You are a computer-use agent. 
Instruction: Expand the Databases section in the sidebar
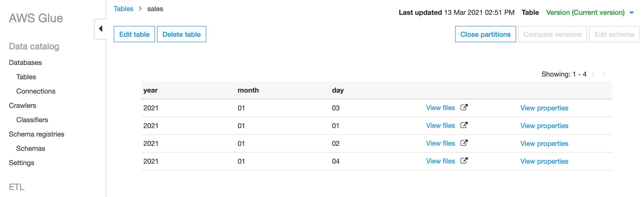pyautogui.click(x=25, y=63)
